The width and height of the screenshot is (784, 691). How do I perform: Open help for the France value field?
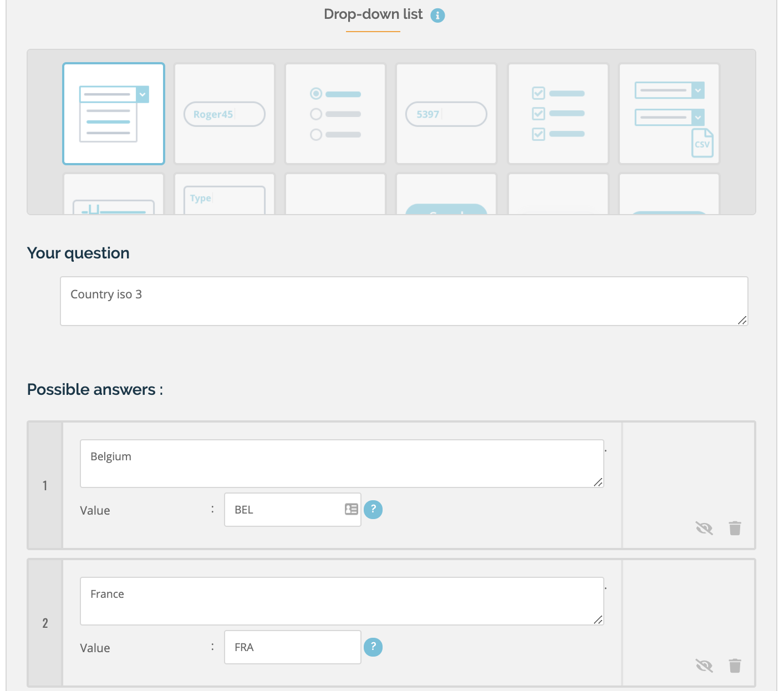tap(373, 647)
